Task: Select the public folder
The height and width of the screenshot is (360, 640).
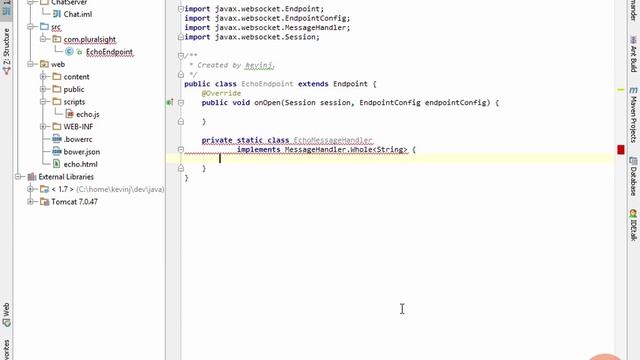Action: [74, 89]
